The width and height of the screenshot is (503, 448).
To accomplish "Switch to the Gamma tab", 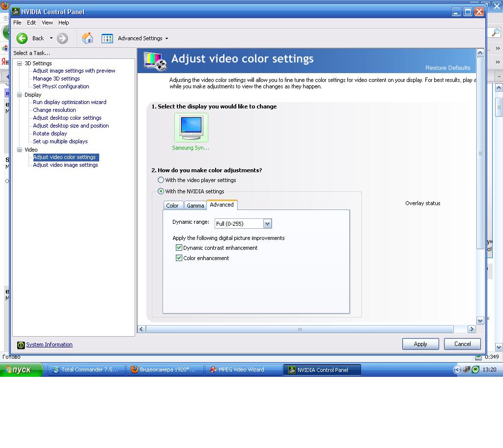I will (x=195, y=206).
